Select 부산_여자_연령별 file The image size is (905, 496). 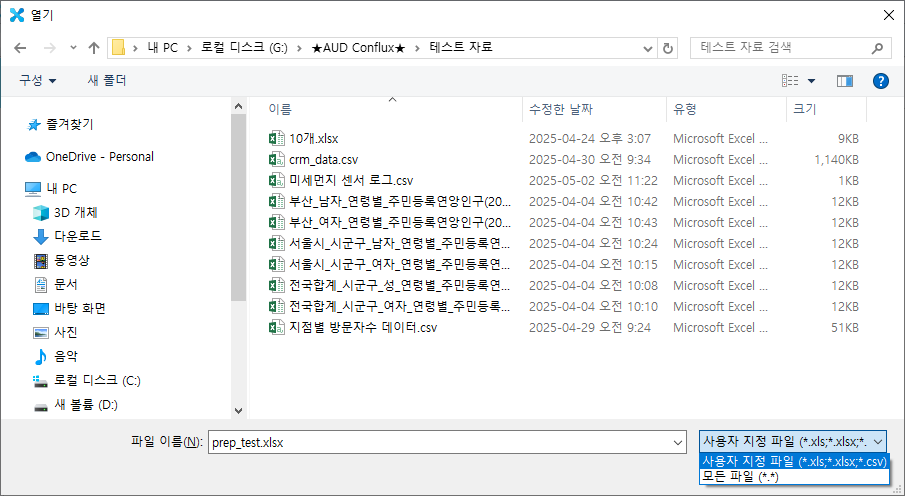click(400, 222)
